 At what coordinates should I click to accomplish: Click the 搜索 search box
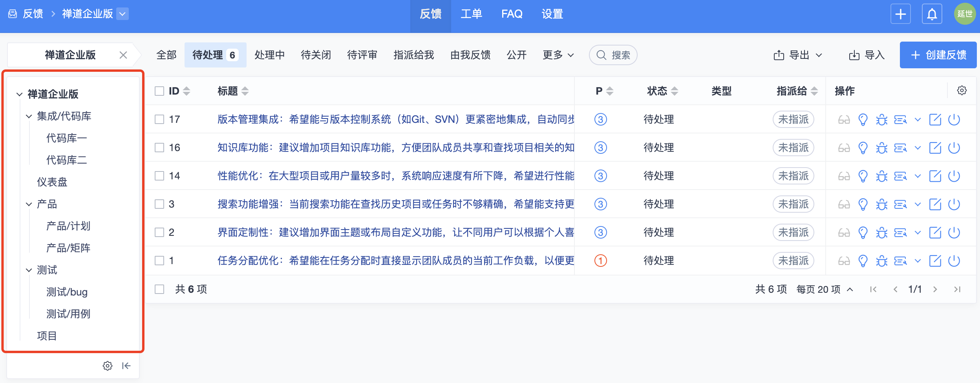coord(613,55)
